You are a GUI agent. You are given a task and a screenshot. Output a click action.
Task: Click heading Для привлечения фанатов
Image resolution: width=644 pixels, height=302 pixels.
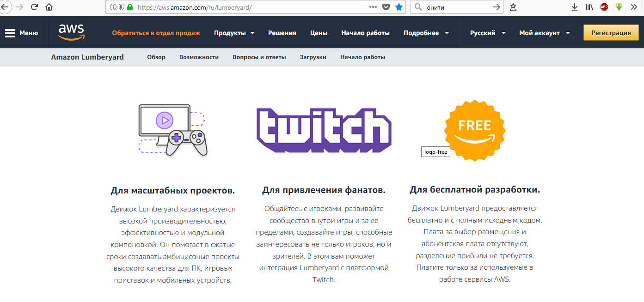pos(324,190)
